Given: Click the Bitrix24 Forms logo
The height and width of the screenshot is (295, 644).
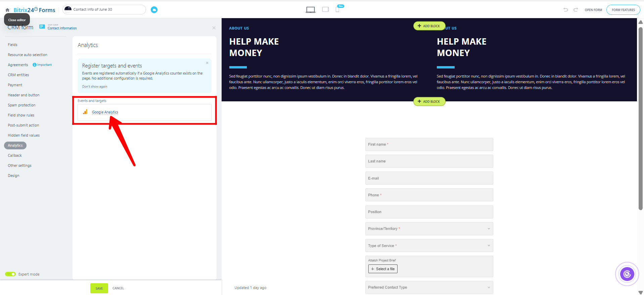Looking at the screenshot, I should point(34,10).
